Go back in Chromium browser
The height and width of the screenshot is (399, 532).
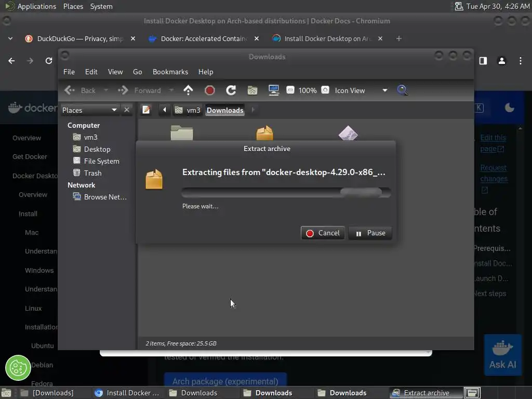(x=11, y=61)
